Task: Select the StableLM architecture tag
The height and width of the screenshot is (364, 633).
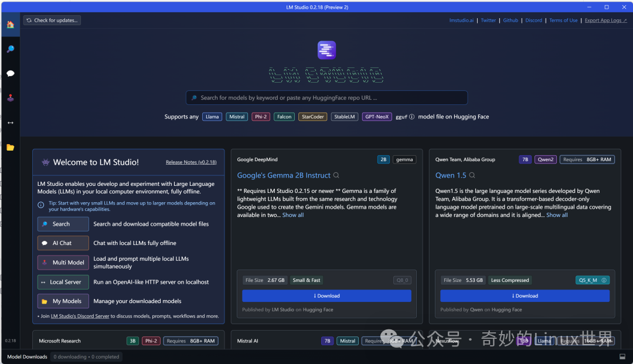Action: 345,117
